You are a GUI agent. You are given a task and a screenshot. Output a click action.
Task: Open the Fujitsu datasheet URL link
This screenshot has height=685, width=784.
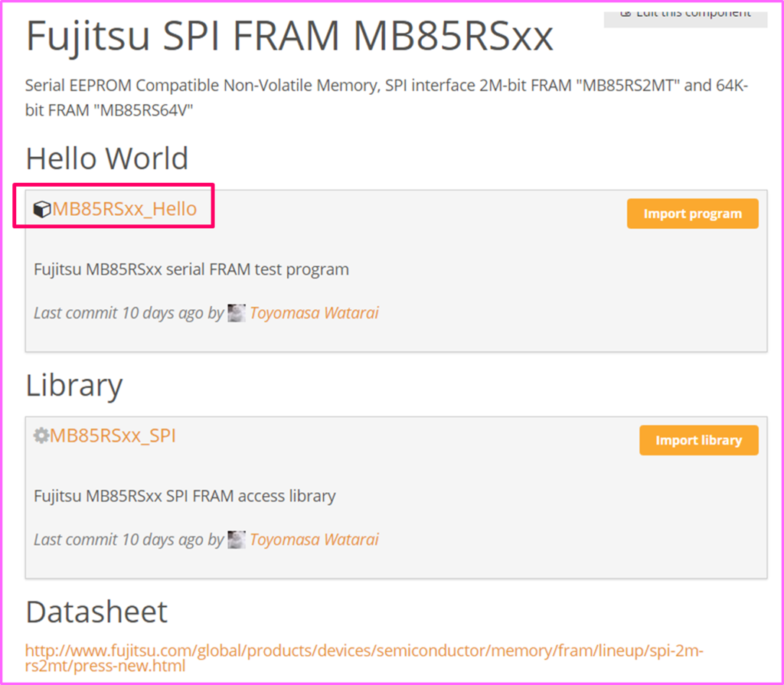coord(364,658)
